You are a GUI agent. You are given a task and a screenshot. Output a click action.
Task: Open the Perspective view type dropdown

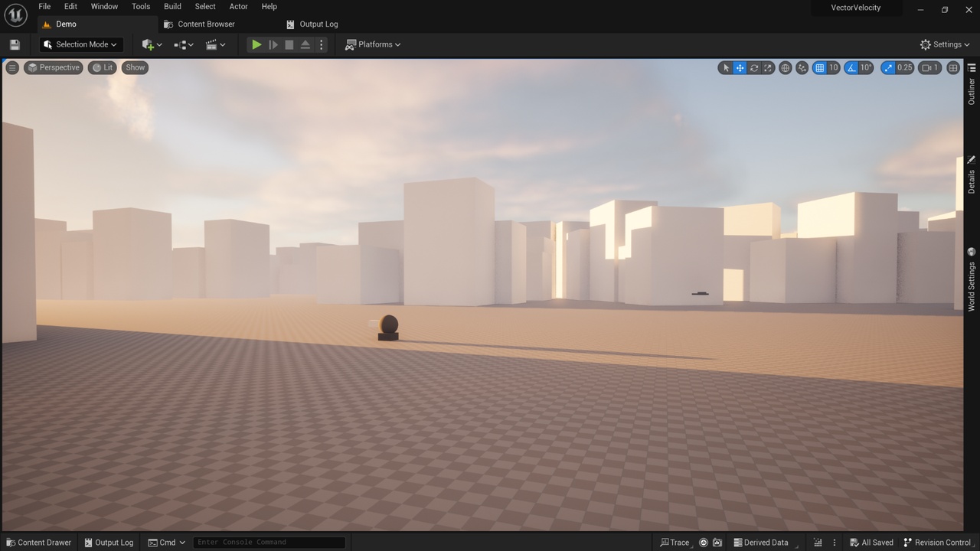point(54,67)
